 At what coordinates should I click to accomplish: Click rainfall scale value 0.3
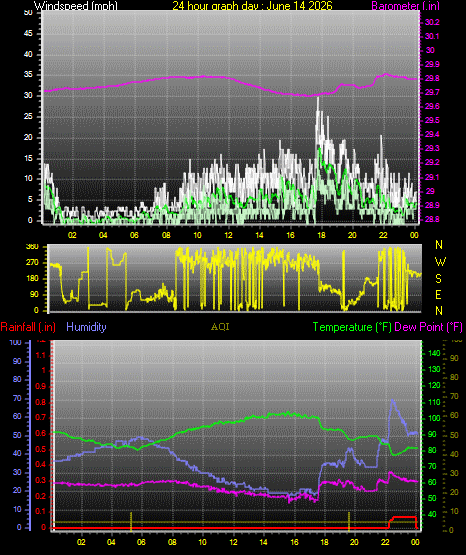41,480
